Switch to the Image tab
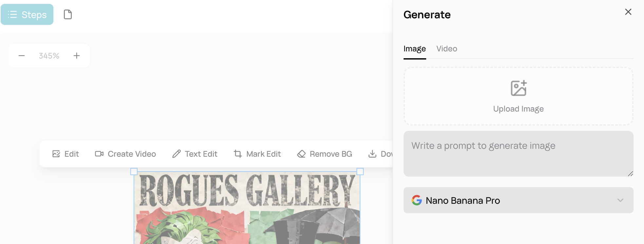Image resolution: width=644 pixels, height=244 pixels. [415, 49]
